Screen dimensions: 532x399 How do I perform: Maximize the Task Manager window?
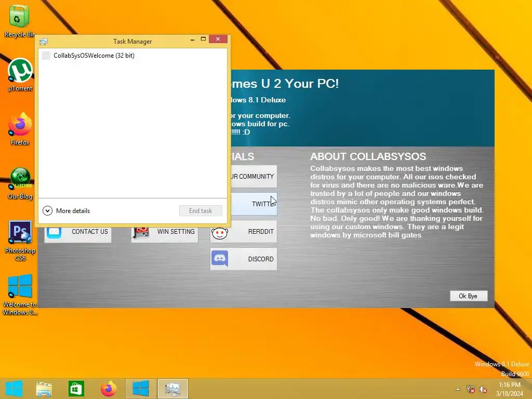203,39
